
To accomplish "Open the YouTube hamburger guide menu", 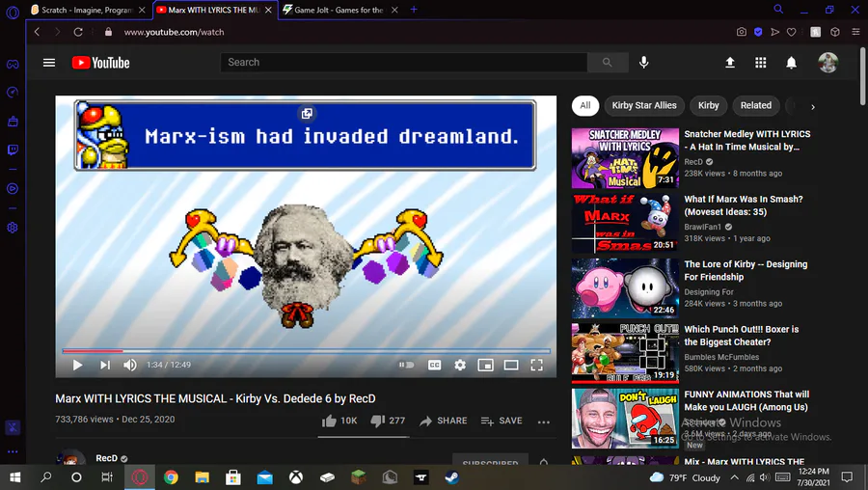I will click(x=49, y=63).
